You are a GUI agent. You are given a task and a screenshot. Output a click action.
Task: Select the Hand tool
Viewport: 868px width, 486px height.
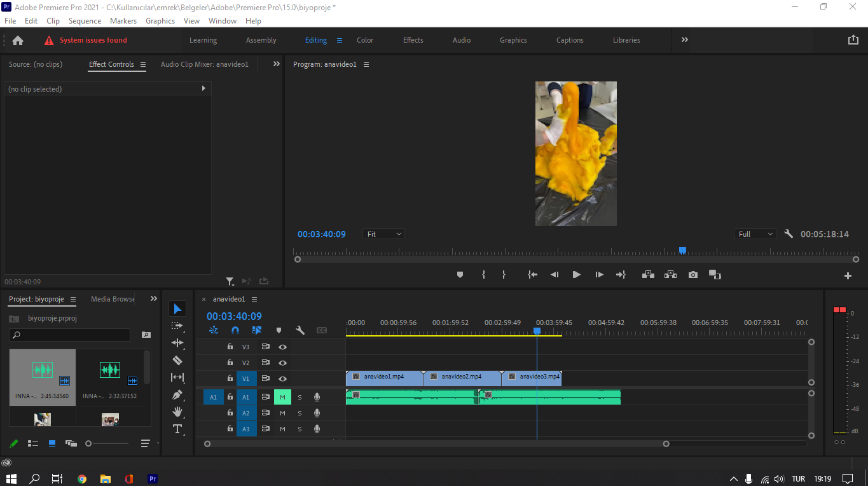[177, 412]
